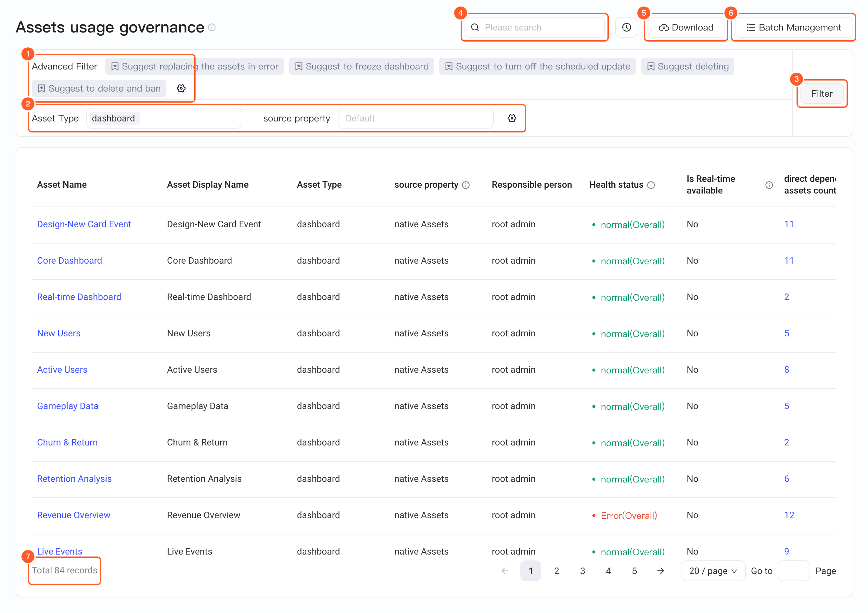Select current page 1 button
The height and width of the screenshot is (613, 868).
530,571
